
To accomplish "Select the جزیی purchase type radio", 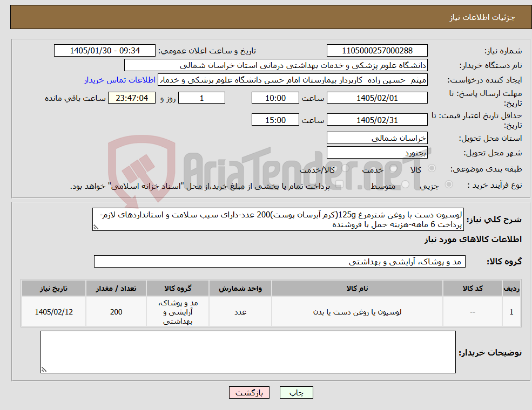I will coord(448,184).
